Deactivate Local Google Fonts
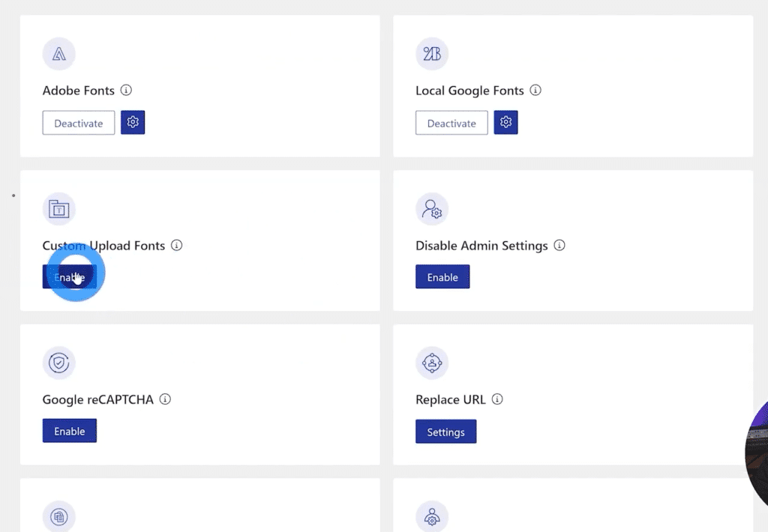Screen dimensions: 768x532 click(x=451, y=121)
